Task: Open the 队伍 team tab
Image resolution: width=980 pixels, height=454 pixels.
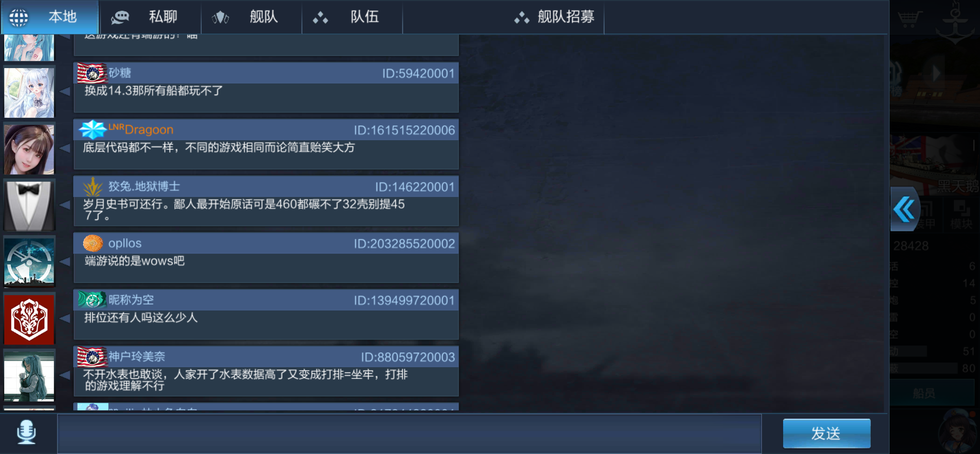Action: pos(352,17)
